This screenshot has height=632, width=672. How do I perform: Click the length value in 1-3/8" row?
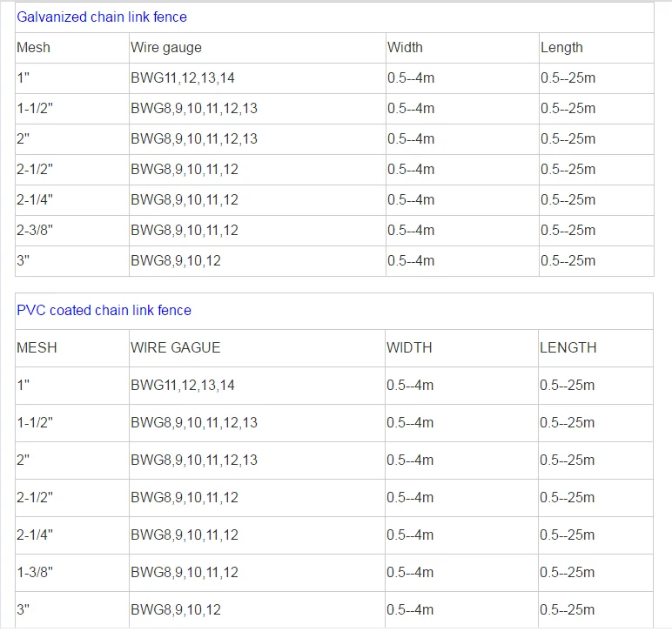click(x=568, y=572)
